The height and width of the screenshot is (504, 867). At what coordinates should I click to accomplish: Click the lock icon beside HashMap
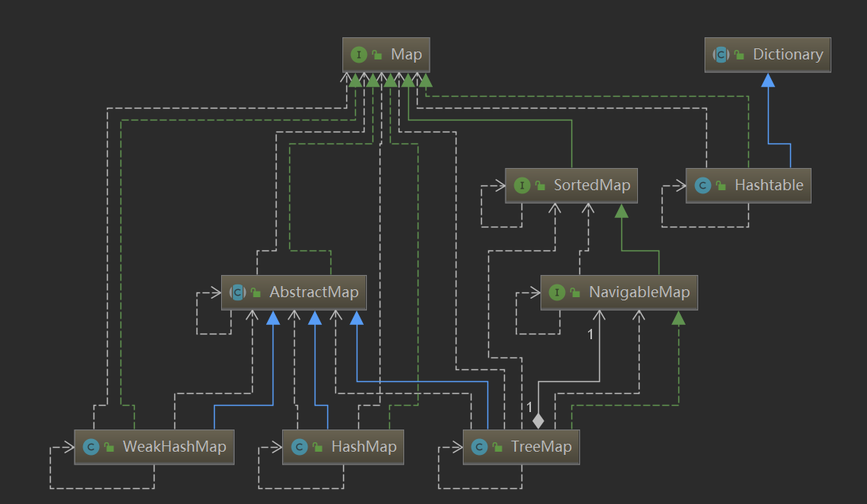(318, 447)
